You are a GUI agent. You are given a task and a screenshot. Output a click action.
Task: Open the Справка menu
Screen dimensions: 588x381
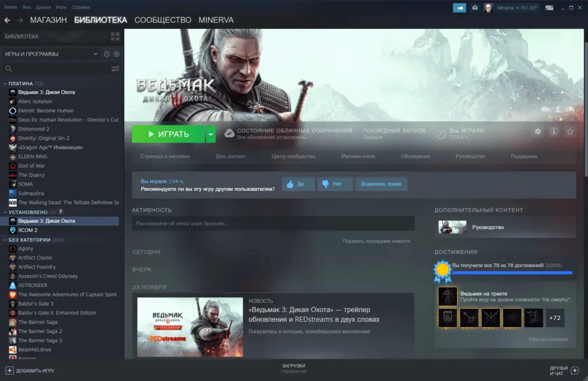[81, 7]
